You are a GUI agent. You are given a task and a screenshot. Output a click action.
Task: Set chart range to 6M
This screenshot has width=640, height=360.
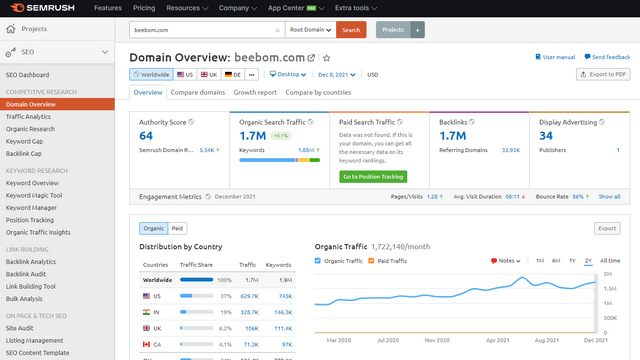tap(556, 261)
